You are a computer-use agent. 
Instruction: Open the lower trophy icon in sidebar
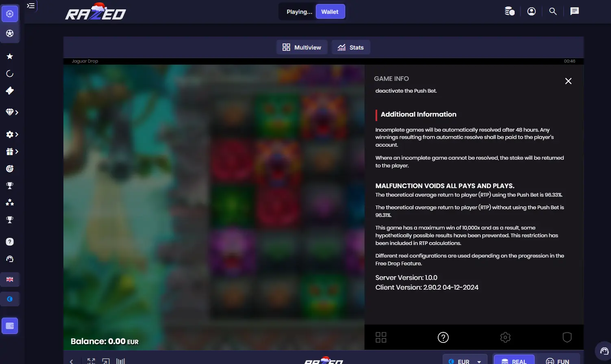coord(10,220)
